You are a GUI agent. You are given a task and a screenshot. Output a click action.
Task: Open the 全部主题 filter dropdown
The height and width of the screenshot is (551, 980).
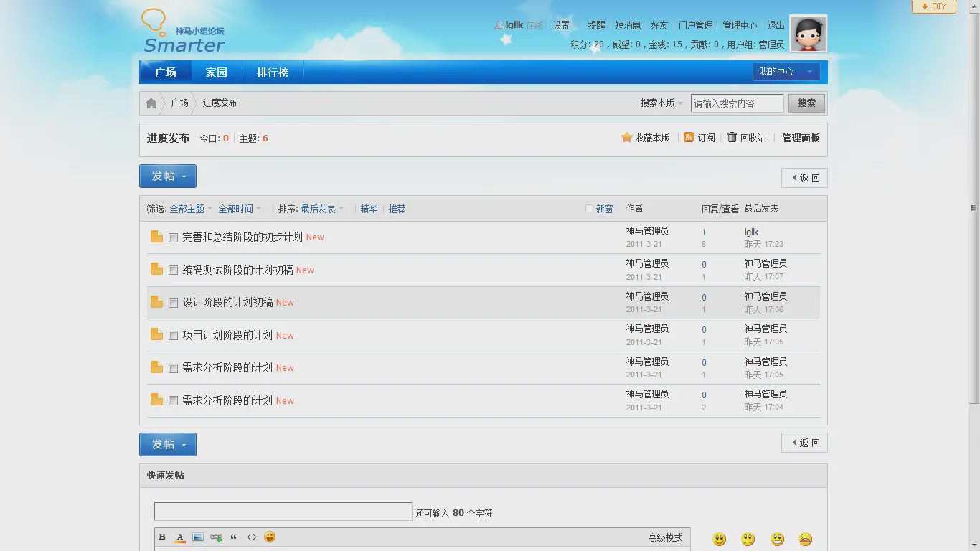coord(191,209)
